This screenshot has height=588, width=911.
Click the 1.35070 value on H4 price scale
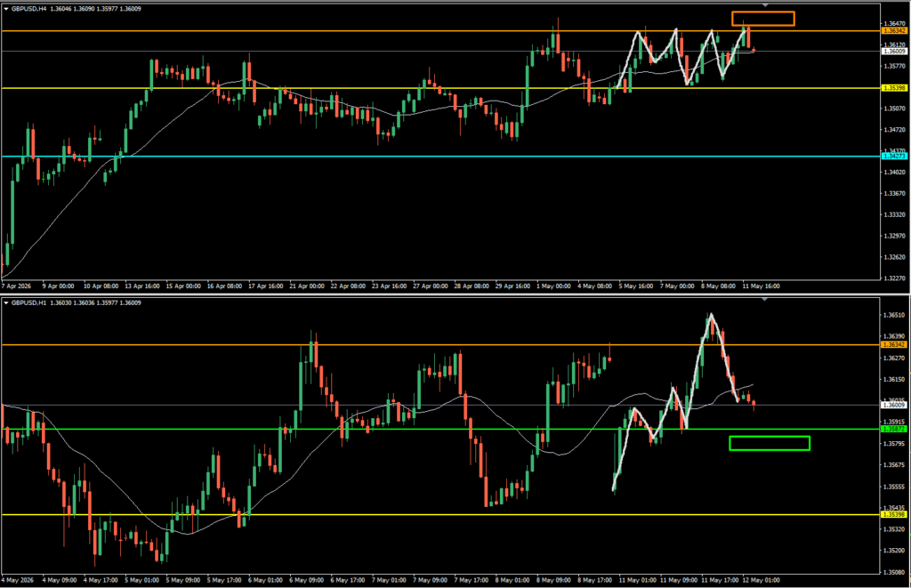click(894, 109)
